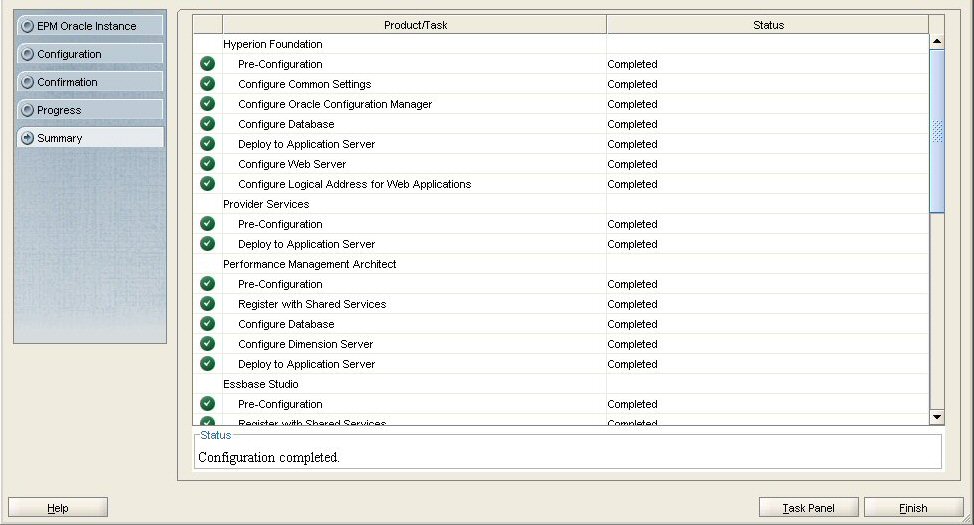Click the vertical scrollbar thumb
The height and width of the screenshot is (525, 974).
click(937, 131)
